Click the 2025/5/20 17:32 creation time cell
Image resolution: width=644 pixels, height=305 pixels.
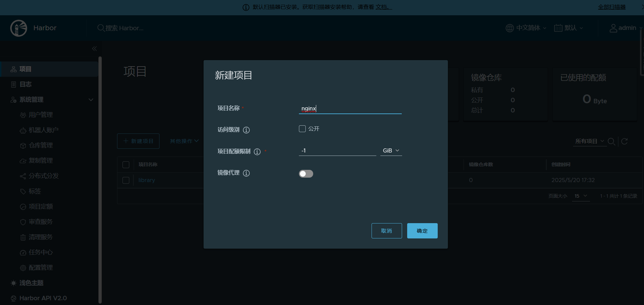click(573, 180)
